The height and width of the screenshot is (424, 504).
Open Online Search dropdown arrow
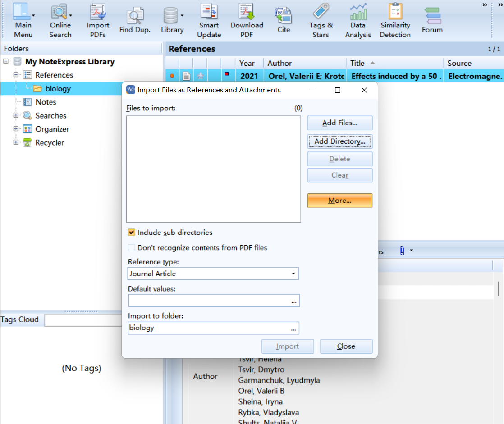point(71,15)
